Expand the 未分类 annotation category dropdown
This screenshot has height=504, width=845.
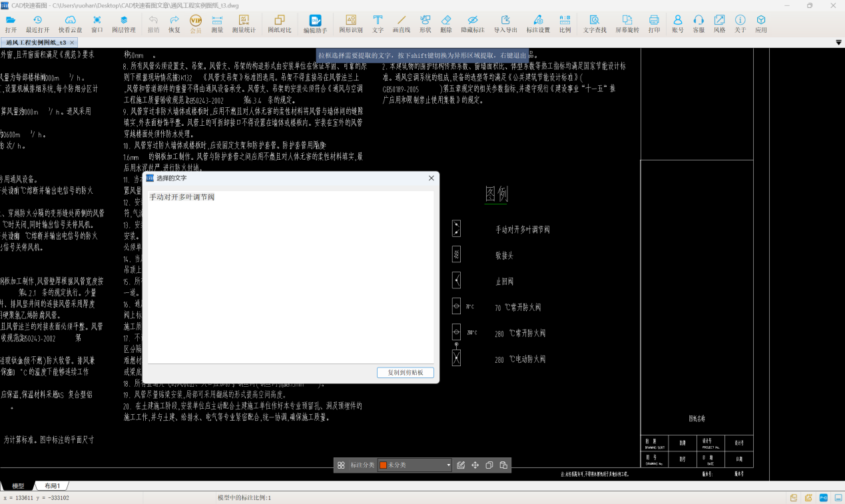[x=448, y=465]
